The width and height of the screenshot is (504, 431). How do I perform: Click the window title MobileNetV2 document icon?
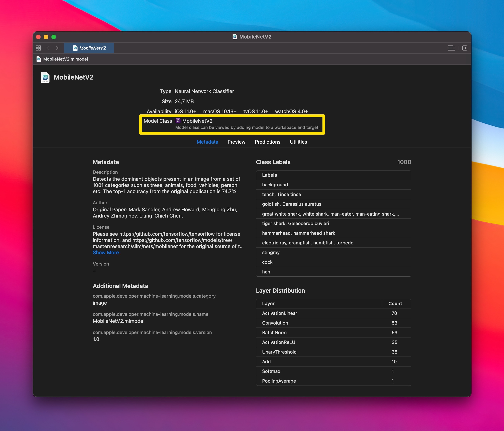tap(235, 37)
